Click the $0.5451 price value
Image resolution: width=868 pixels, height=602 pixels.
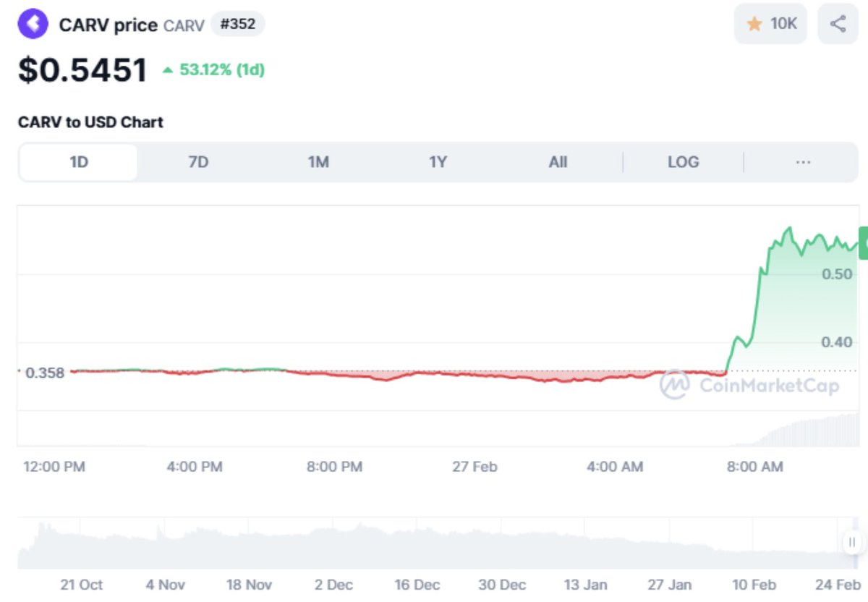pos(82,70)
